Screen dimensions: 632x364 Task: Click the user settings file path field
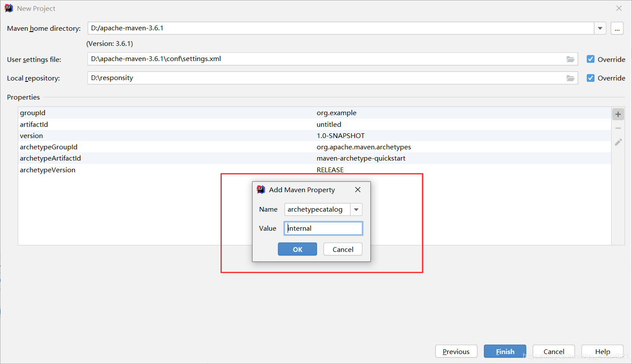pos(333,59)
